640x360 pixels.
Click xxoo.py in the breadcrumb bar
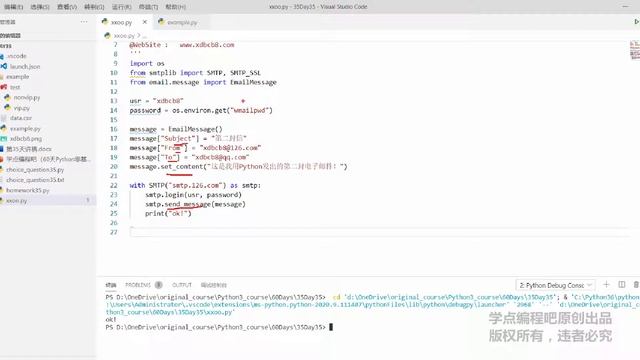(124, 36)
